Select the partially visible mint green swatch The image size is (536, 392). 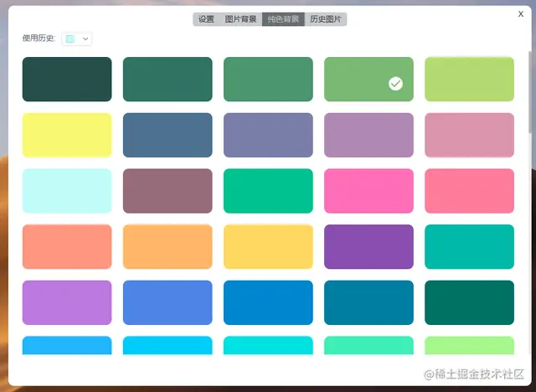click(368, 345)
